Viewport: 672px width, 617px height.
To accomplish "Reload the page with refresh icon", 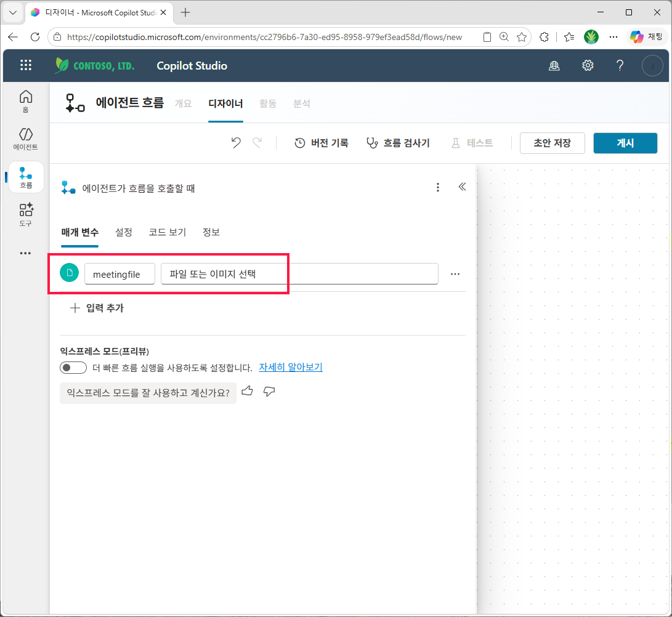I will coord(35,37).
